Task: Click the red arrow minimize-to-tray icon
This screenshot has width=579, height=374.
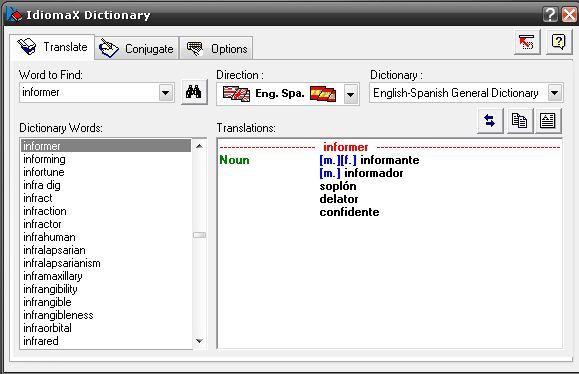Action: pyautogui.click(x=527, y=42)
